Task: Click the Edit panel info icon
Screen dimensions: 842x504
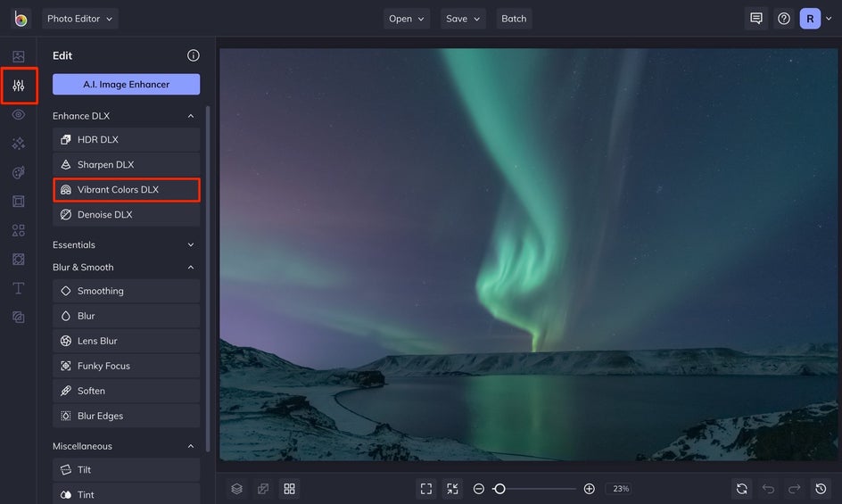Action: [x=194, y=55]
